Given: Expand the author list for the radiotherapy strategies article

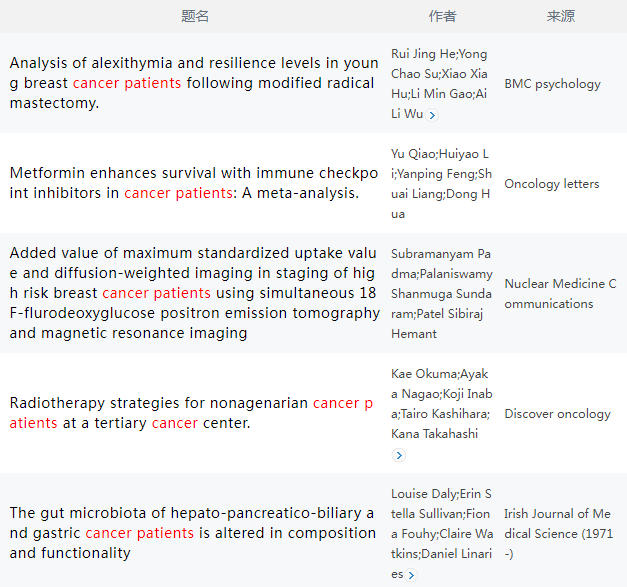Looking at the screenshot, I should pyautogui.click(x=399, y=455).
